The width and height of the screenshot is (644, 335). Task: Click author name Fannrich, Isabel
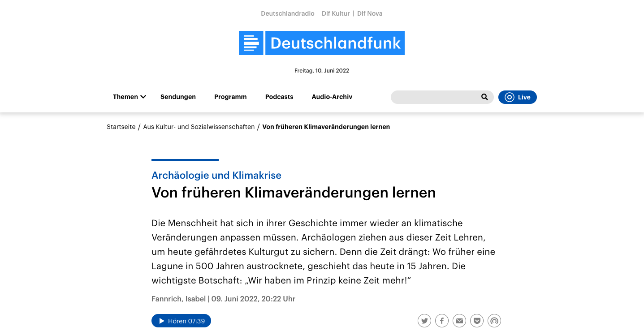click(x=179, y=299)
